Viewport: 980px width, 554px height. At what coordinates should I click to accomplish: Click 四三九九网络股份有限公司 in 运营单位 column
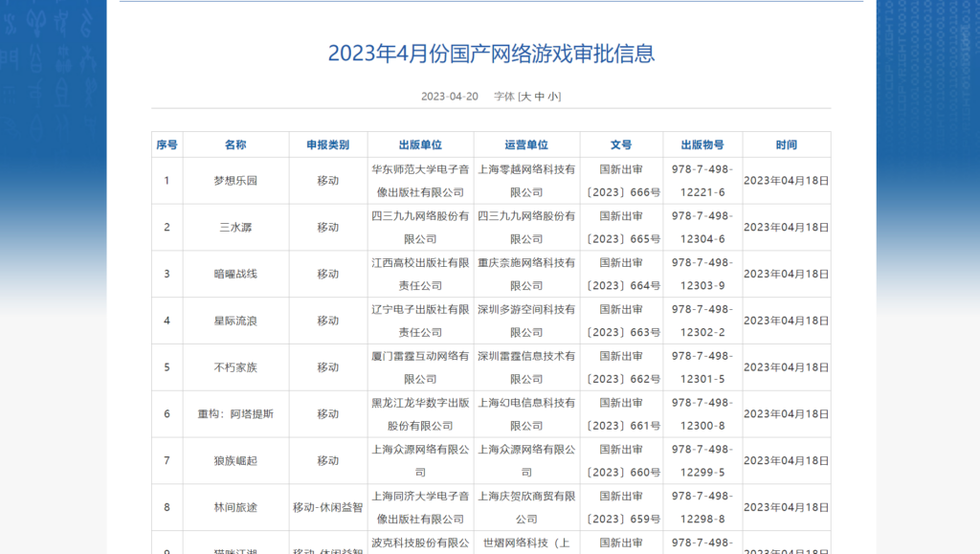pos(527,228)
